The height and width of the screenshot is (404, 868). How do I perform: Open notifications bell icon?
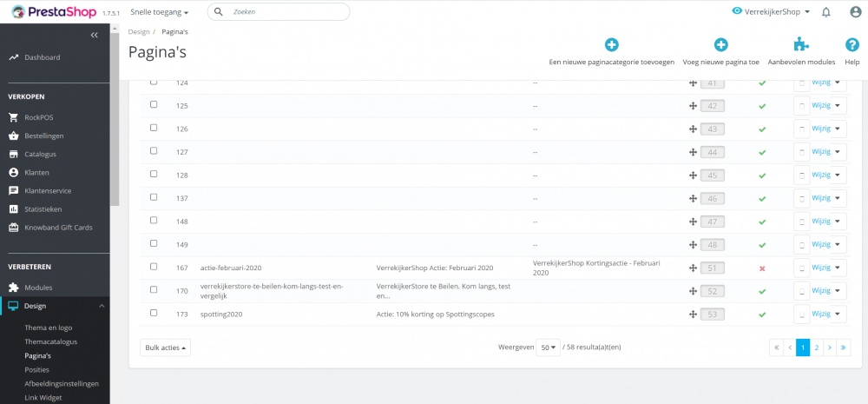[x=826, y=11]
